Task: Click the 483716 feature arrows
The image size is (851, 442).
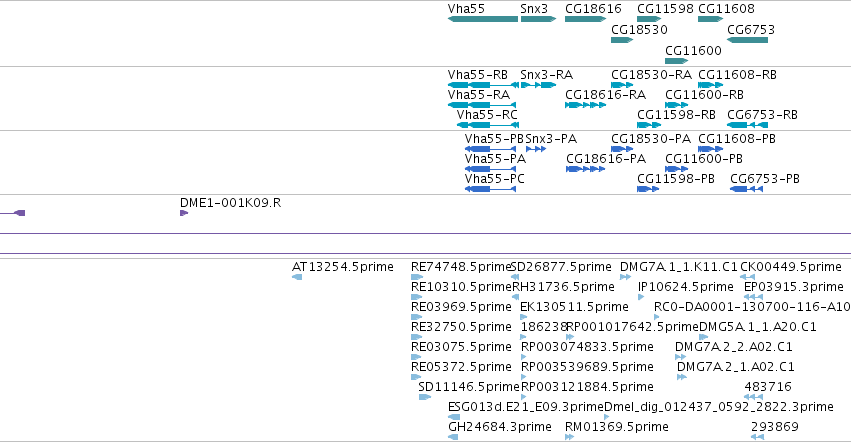Action: [753, 397]
